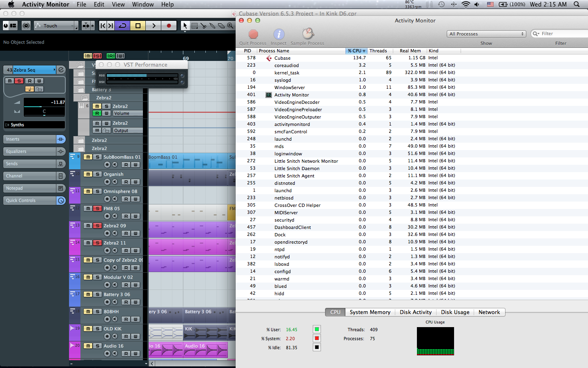Screen dimensions: 588x368
Task: Select the Cubase arrow object selection tool
Action: [x=185, y=26]
